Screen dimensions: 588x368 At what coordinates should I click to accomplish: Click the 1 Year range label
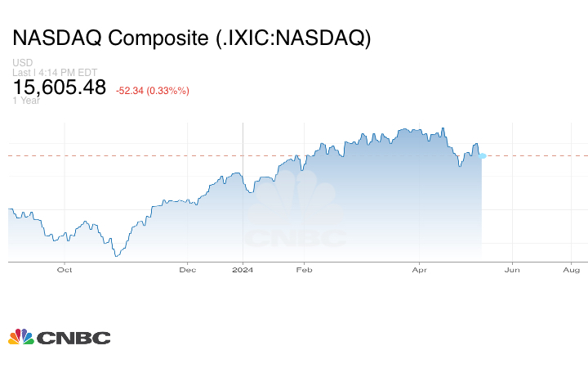tap(26, 101)
